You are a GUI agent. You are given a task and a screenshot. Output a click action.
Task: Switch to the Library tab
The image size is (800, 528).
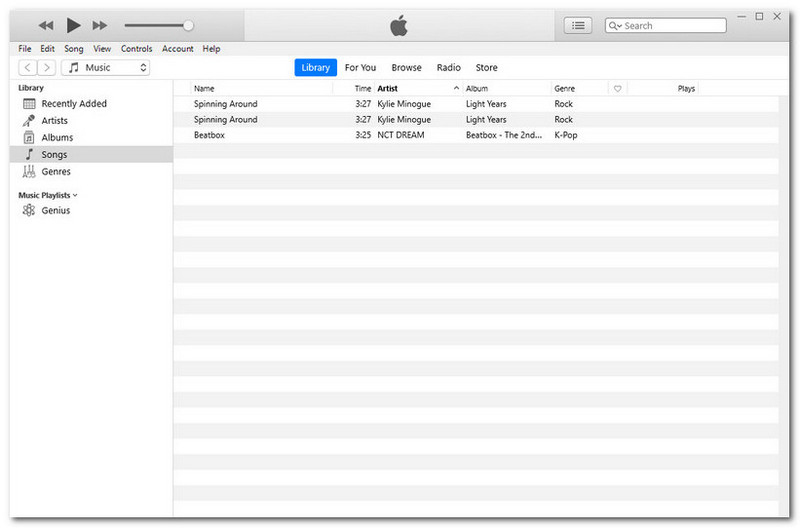pos(315,67)
